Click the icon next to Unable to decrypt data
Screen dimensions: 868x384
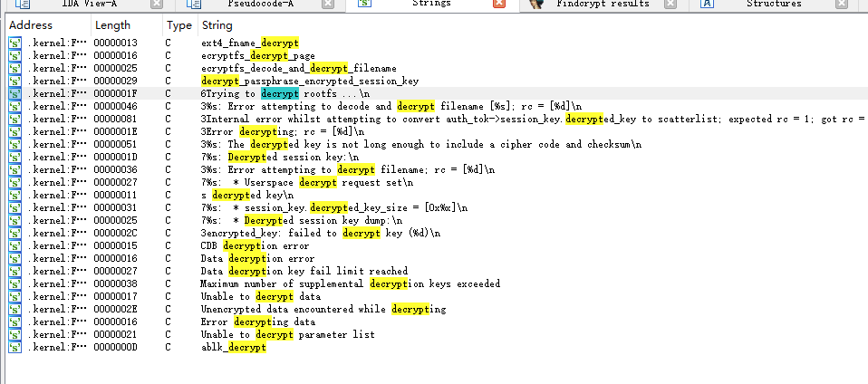tap(14, 296)
